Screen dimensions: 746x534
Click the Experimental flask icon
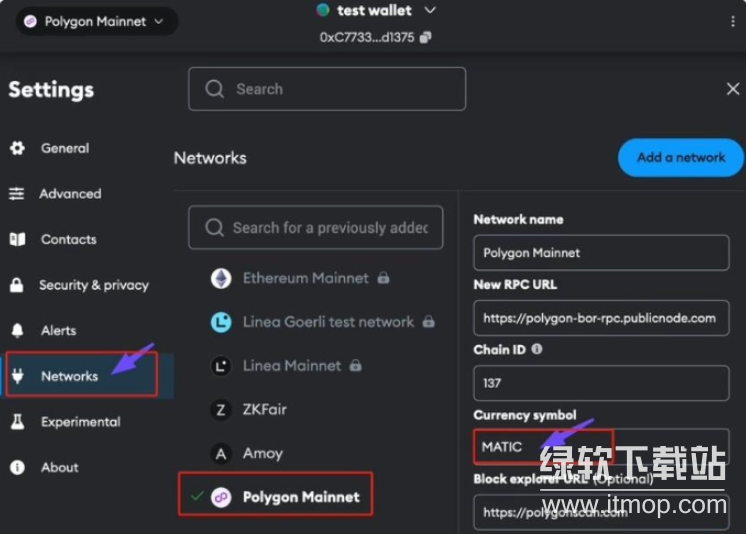click(18, 422)
